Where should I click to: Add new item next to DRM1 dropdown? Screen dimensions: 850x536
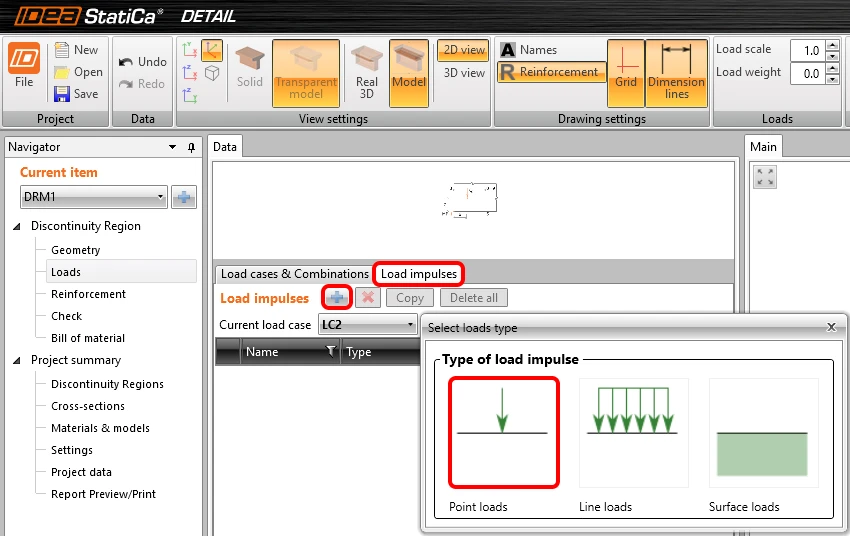pyautogui.click(x=184, y=197)
